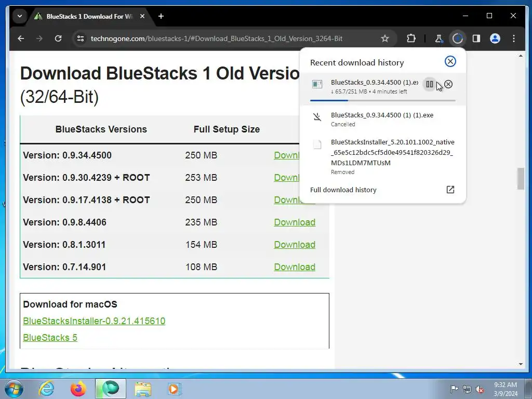The image size is (532, 399).
Task: Click the downloading exe file icon
Action: click(x=317, y=84)
